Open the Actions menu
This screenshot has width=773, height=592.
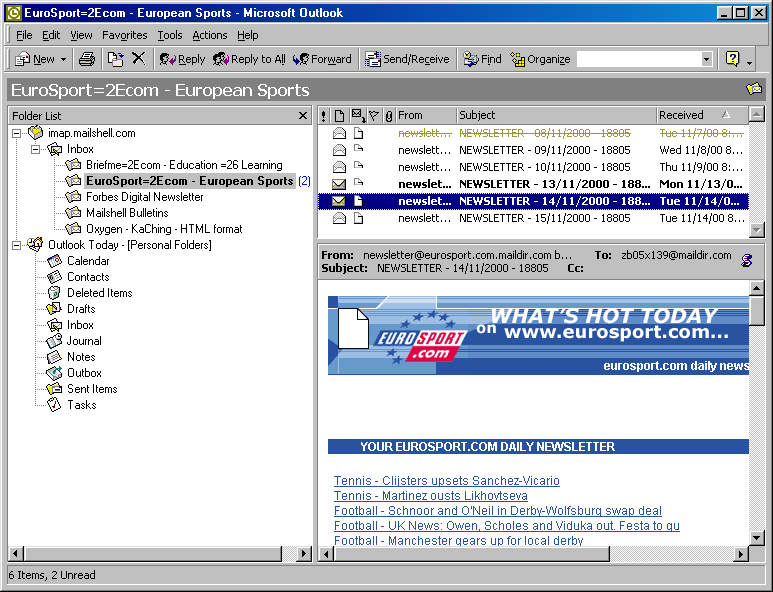pyautogui.click(x=210, y=35)
